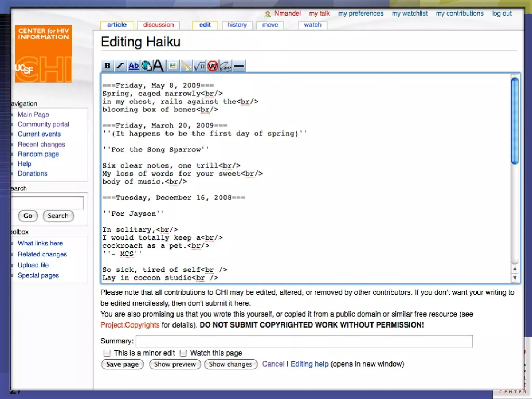The height and width of the screenshot is (399, 532).
Task: Insert external link using globe icon
Action: [x=147, y=66]
